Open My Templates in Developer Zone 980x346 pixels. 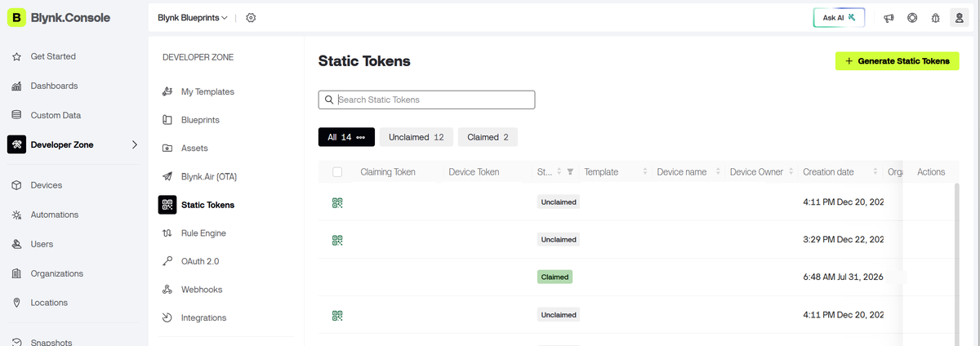pos(207,91)
